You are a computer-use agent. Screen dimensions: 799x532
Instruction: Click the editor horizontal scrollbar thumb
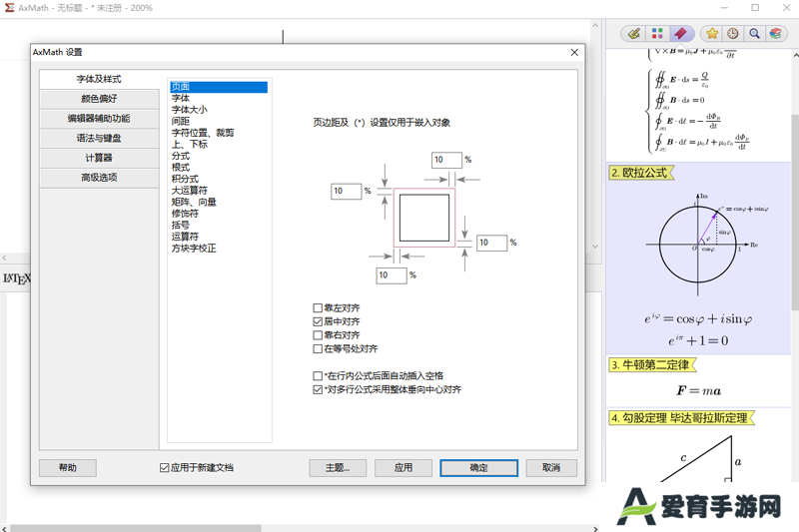136,528
